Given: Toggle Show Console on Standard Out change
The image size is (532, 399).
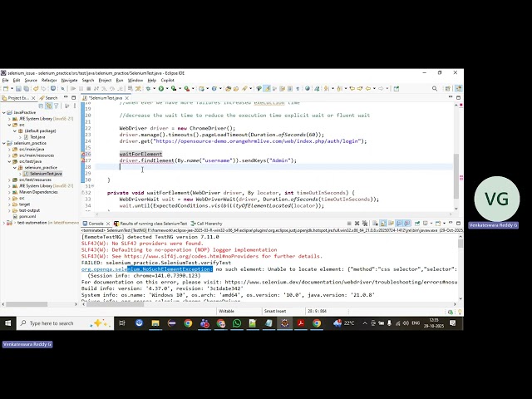Looking at the screenshot, I should click(399, 224).
